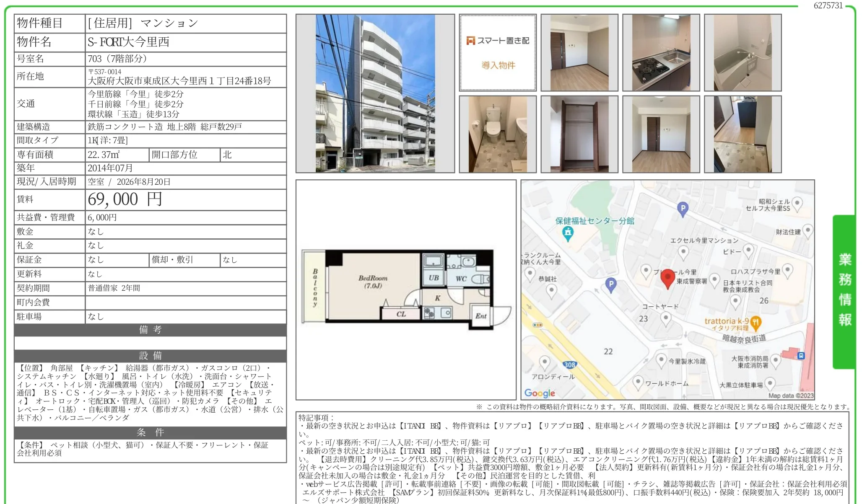Click the 今里製氷冷蔵 map pin
The height and width of the screenshot is (504, 862).
pyautogui.click(x=661, y=361)
